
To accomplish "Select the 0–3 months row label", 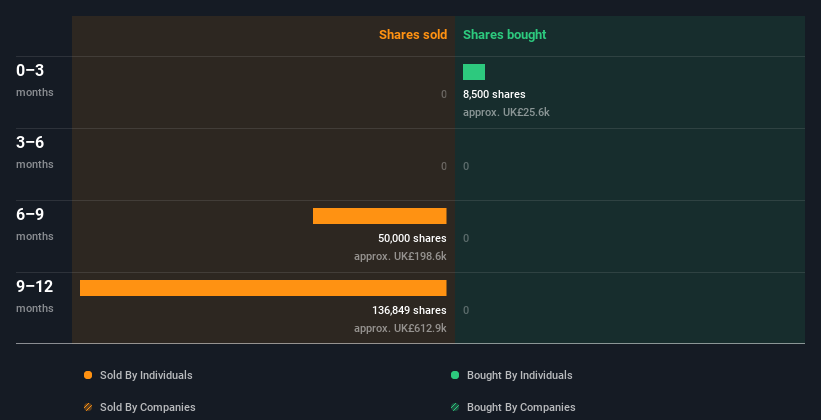I will coord(35,80).
